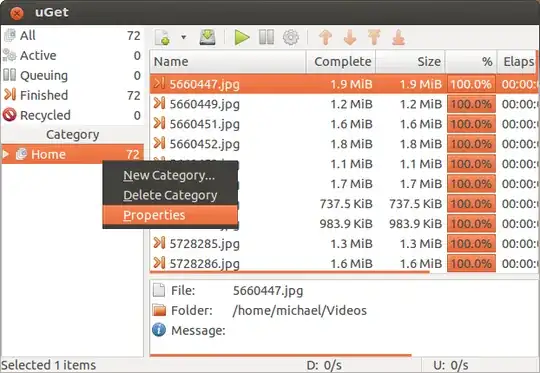Pause download using the pause toolbar icon
Screen dimensions: 540x373
pyautogui.click(x=267, y=37)
